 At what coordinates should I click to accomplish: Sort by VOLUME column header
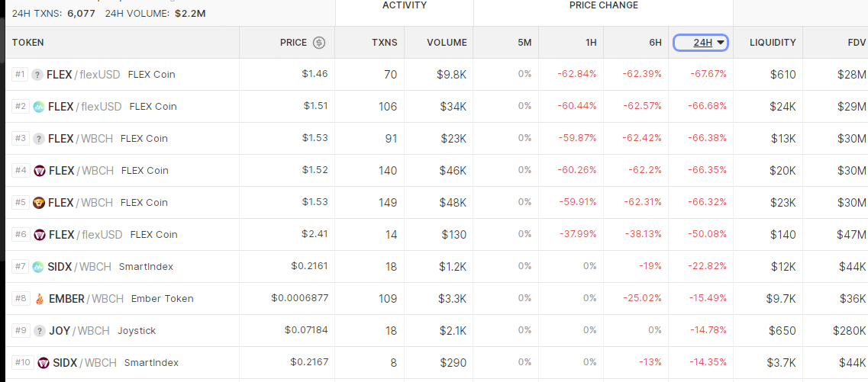447,43
